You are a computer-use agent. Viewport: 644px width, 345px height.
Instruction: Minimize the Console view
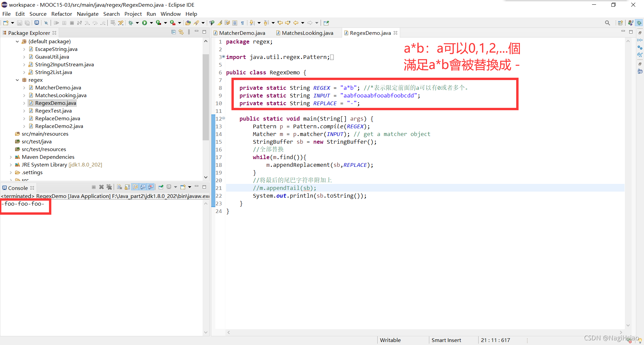pos(197,186)
